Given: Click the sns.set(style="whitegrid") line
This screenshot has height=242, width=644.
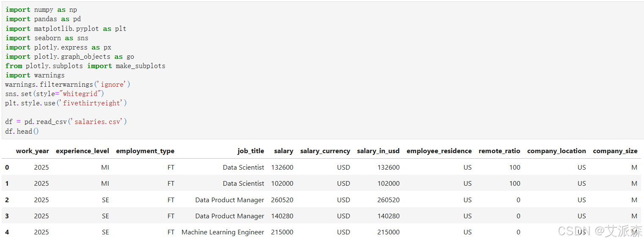Looking at the screenshot, I should (54, 93).
